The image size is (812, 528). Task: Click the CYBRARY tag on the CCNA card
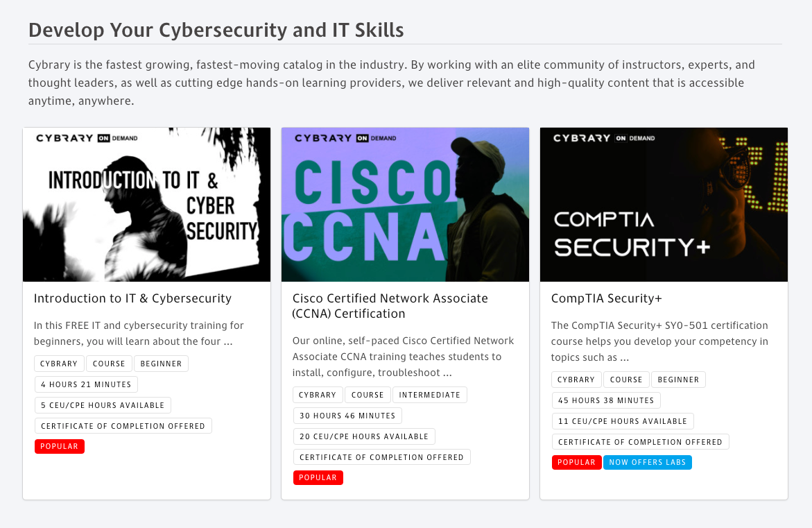pyautogui.click(x=318, y=395)
